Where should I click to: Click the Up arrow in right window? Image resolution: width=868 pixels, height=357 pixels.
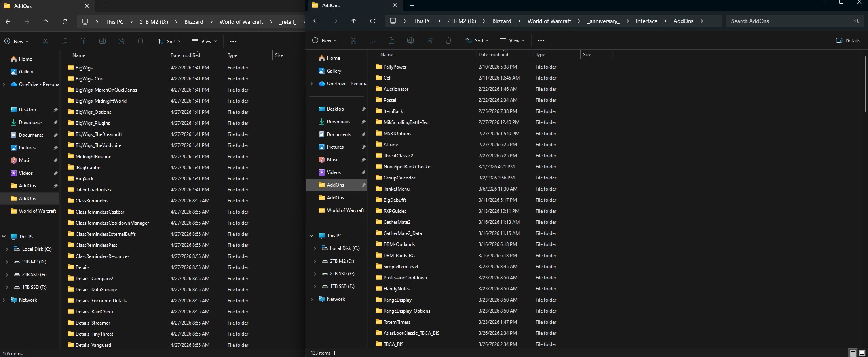353,21
